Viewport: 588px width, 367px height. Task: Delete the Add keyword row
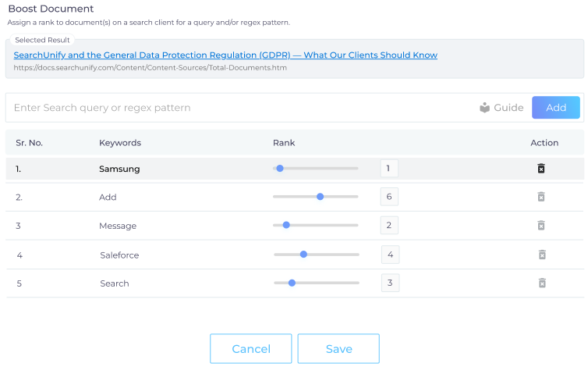pos(540,197)
